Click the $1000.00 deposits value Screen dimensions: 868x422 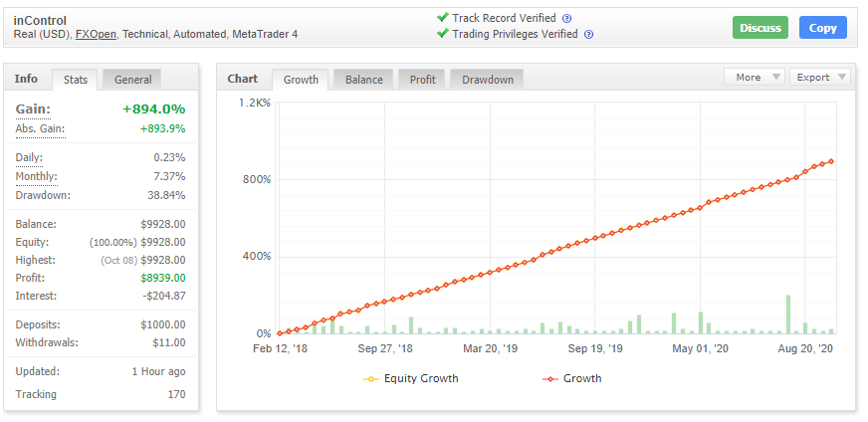click(x=163, y=325)
